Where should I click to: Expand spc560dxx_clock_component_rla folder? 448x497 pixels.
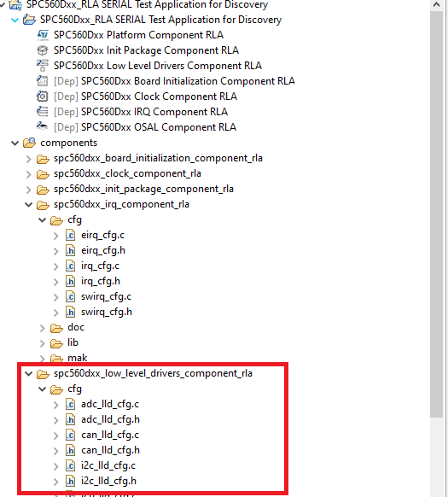(x=28, y=174)
